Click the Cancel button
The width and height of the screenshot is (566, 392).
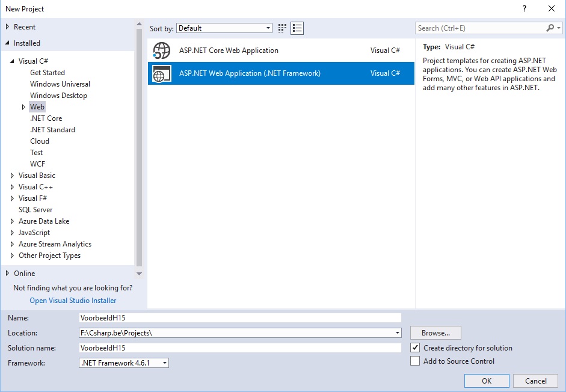pos(536,381)
